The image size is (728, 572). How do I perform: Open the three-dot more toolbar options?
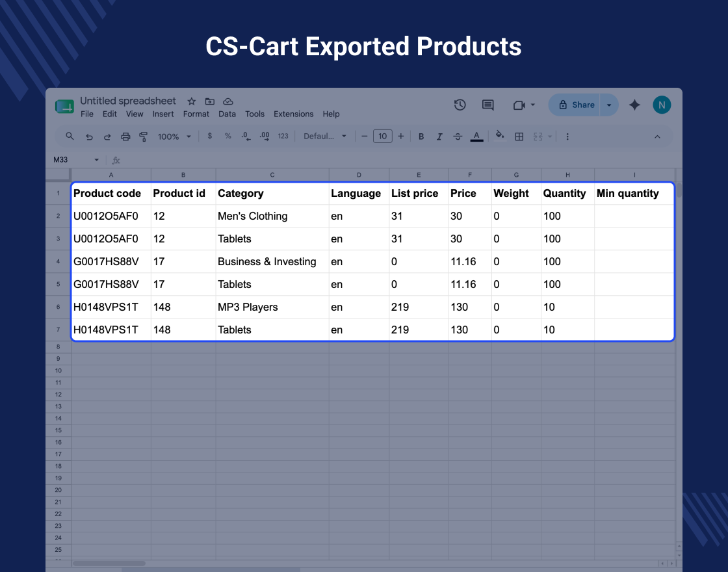(567, 136)
